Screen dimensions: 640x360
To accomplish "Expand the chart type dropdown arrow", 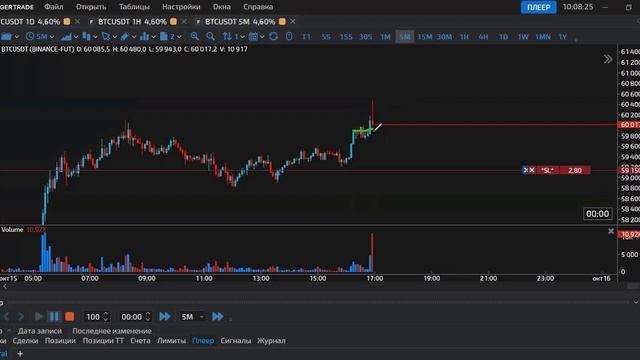I will [76, 37].
